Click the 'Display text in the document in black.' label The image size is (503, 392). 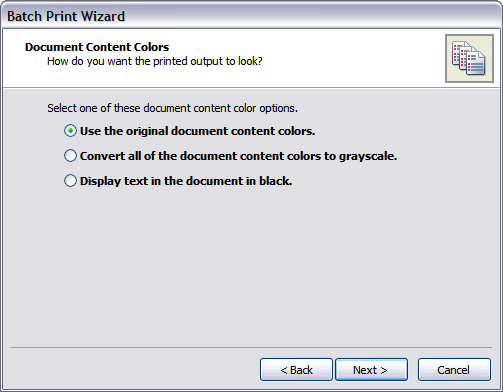point(186,181)
